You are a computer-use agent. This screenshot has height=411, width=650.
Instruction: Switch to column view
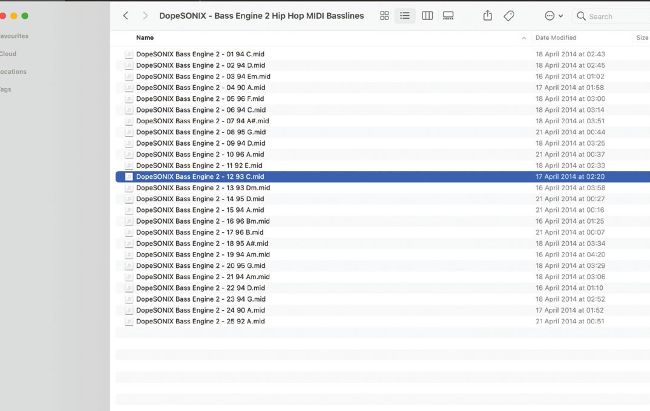pos(427,16)
